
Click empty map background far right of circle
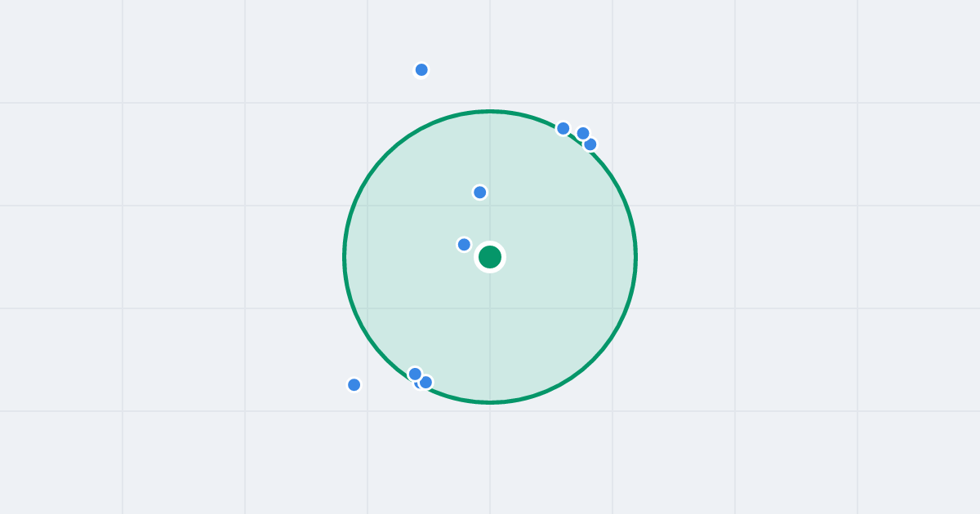pyautogui.click(x=817, y=257)
